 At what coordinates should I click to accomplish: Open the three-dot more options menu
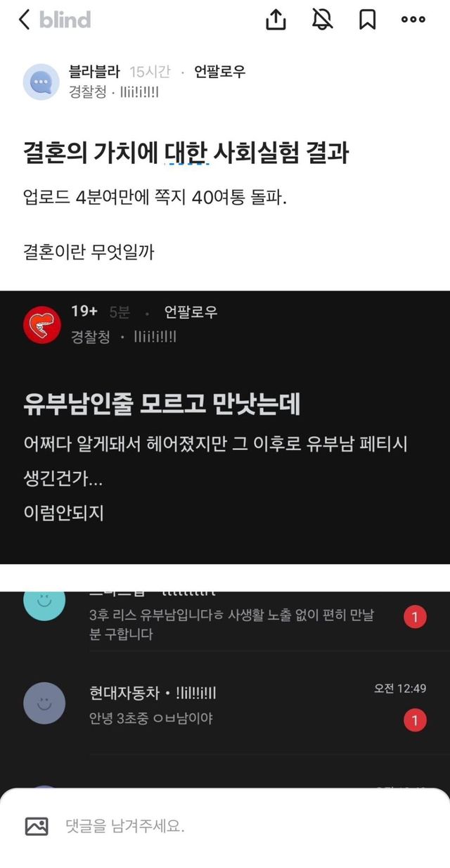pos(413,20)
